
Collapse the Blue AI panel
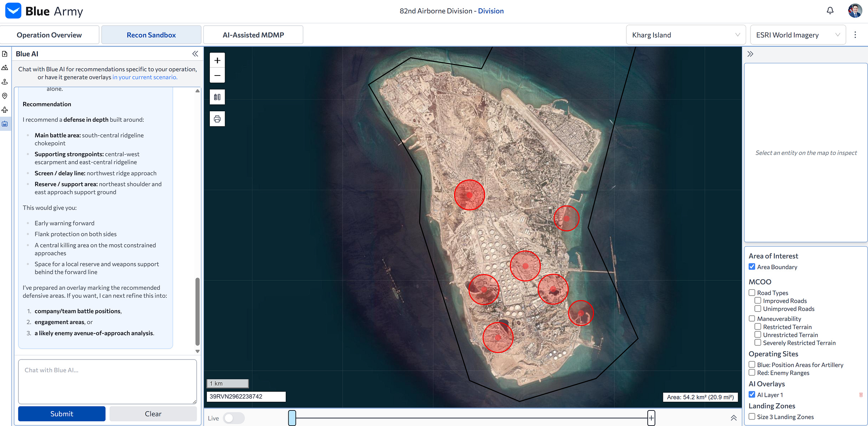pos(195,54)
